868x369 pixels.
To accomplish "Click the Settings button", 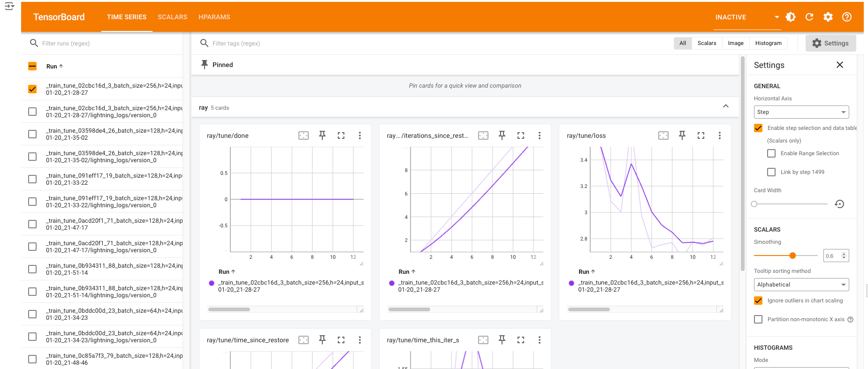I will point(830,43).
